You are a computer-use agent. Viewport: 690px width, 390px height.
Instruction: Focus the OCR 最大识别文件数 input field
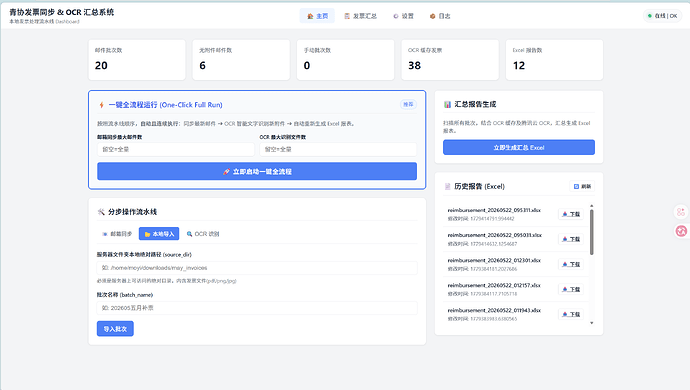(338, 149)
